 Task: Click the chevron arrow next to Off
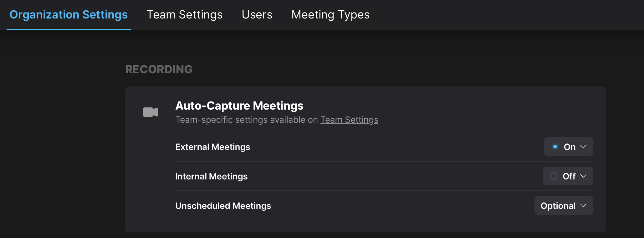(583, 176)
